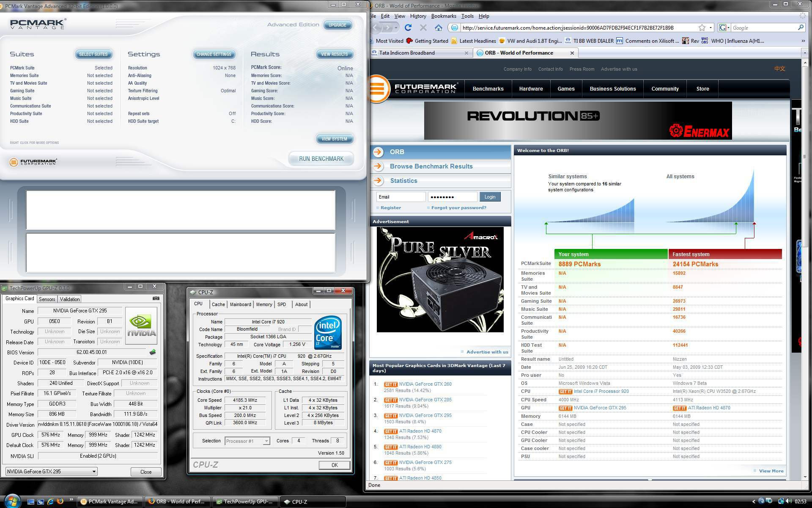Screen dimensions: 812x508
Task: Click the Email input field
Action: coord(401,197)
